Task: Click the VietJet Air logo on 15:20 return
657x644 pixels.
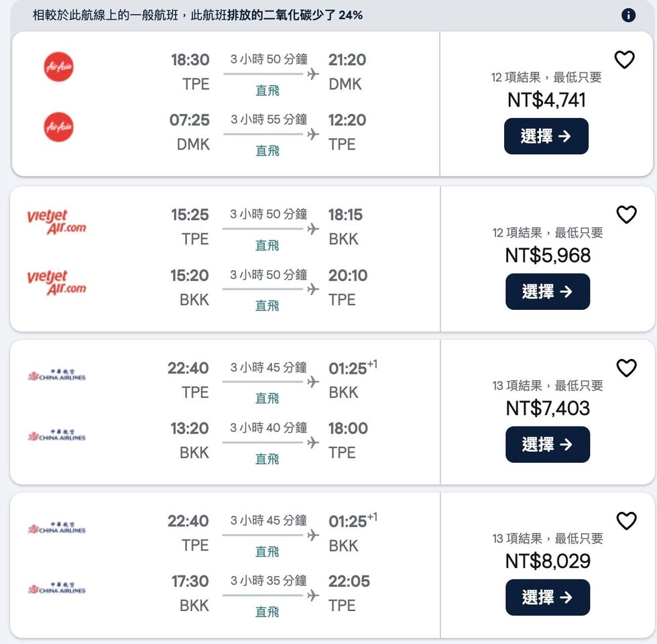Action: click(x=57, y=282)
